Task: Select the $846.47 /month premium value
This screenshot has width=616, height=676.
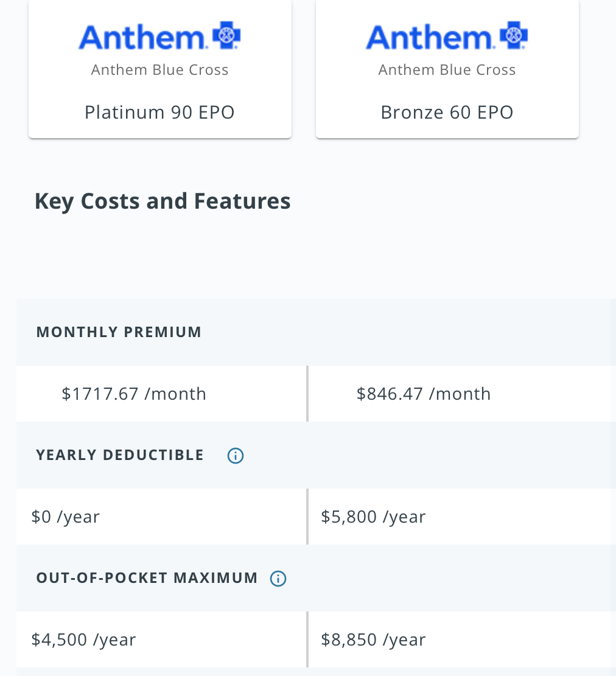Action: [x=424, y=394]
